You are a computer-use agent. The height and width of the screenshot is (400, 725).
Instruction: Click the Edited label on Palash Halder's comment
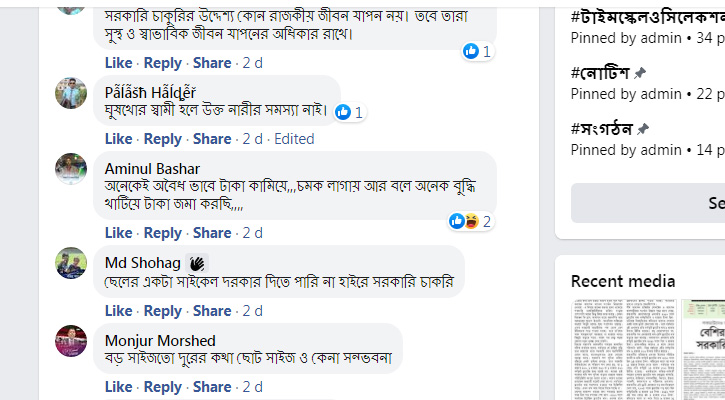(x=294, y=139)
